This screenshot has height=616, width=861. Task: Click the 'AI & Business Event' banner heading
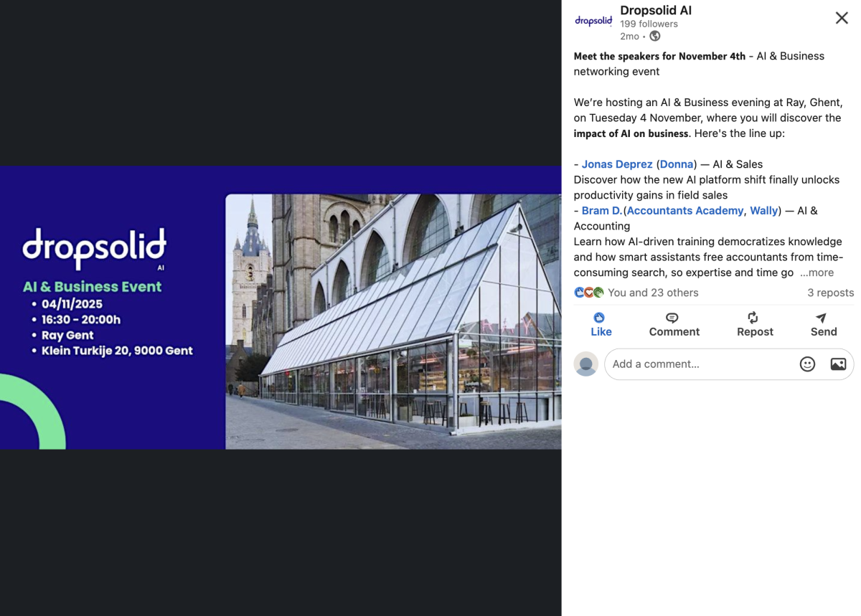[x=92, y=286]
